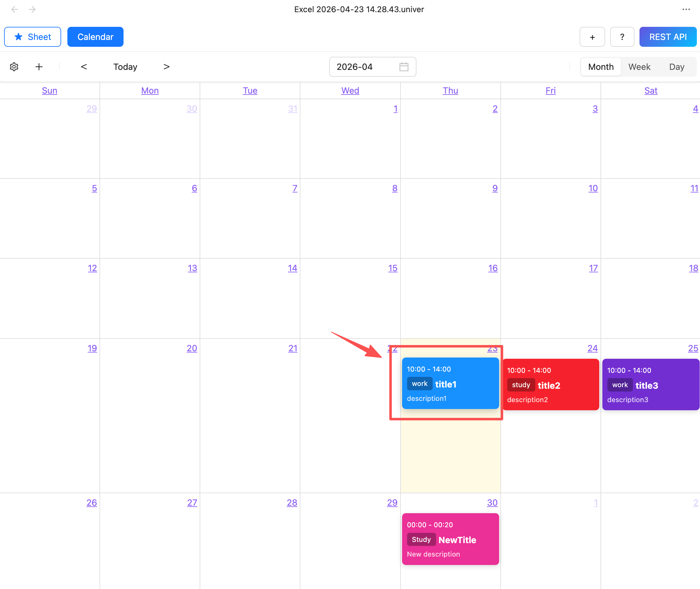Screen dimensions: 700x589
Task: Click the plus icon beside settings gear
Action: (39, 67)
